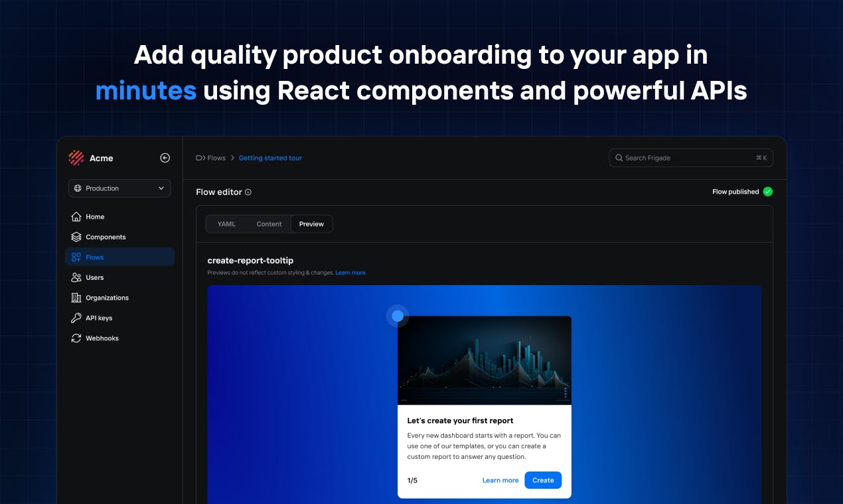Switch to the YAML tab

tap(226, 224)
